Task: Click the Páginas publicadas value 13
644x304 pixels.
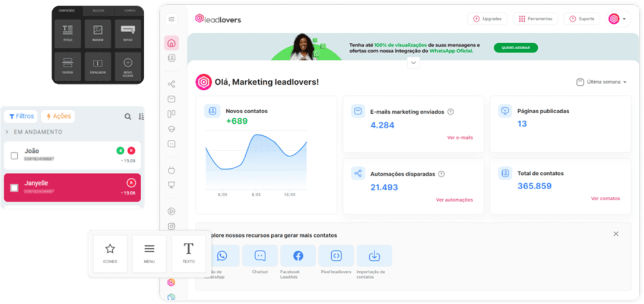Action: click(522, 124)
